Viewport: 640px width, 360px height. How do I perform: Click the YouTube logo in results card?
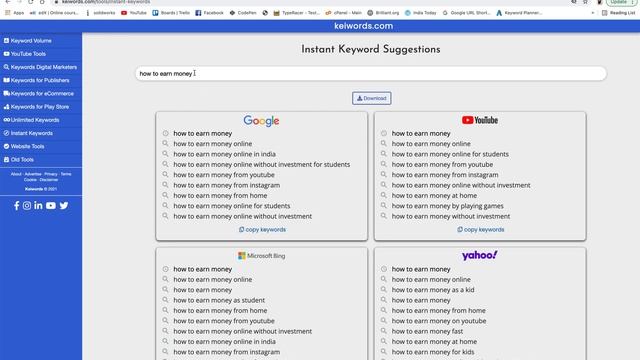click(x=480, y=120)
